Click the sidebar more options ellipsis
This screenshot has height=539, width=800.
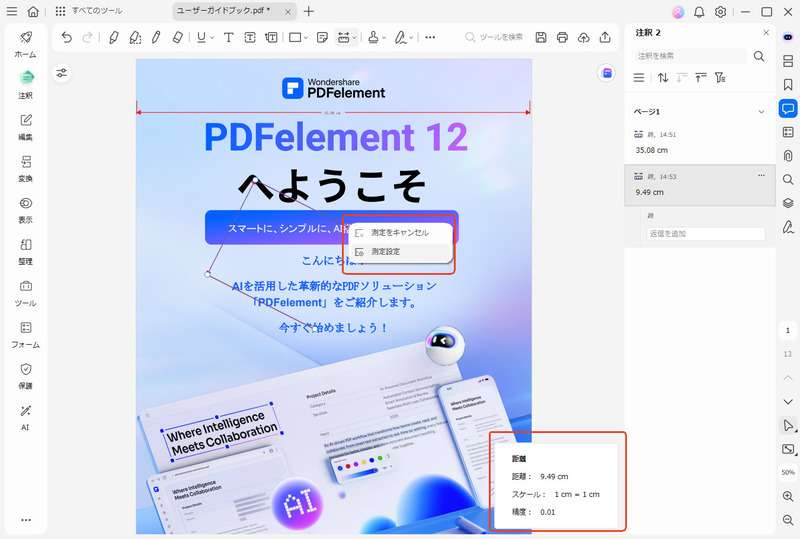pos(26,520)
